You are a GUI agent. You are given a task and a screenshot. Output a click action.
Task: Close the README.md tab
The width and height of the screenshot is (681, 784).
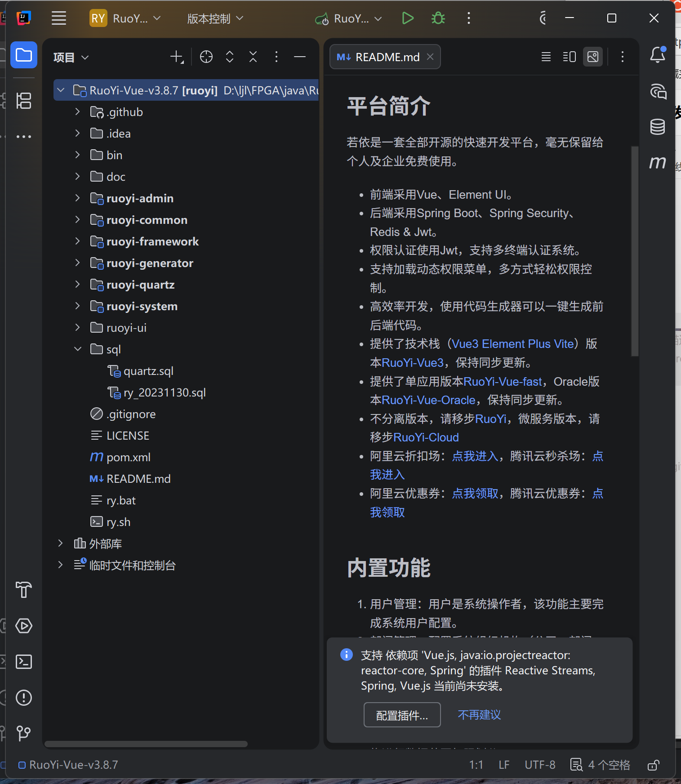(430, 57)
